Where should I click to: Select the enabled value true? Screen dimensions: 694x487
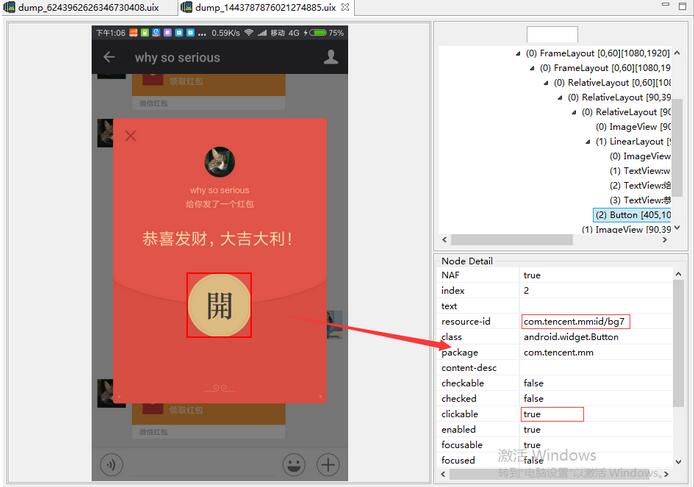click(x=532, y=429)
